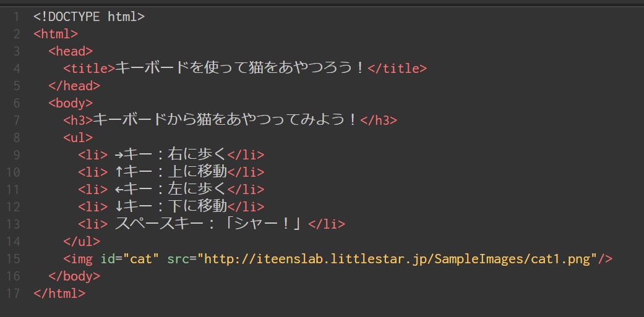Click the opening ul tag
The image size is (644, 317).
point(78,137)
